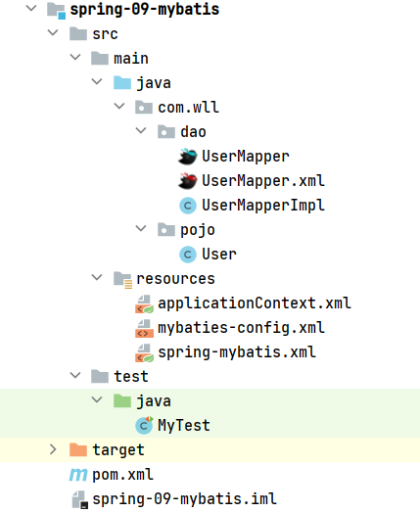Select the test folder
Image resolution: width=420 pixels, height=513 pixels.
(131, 377)
